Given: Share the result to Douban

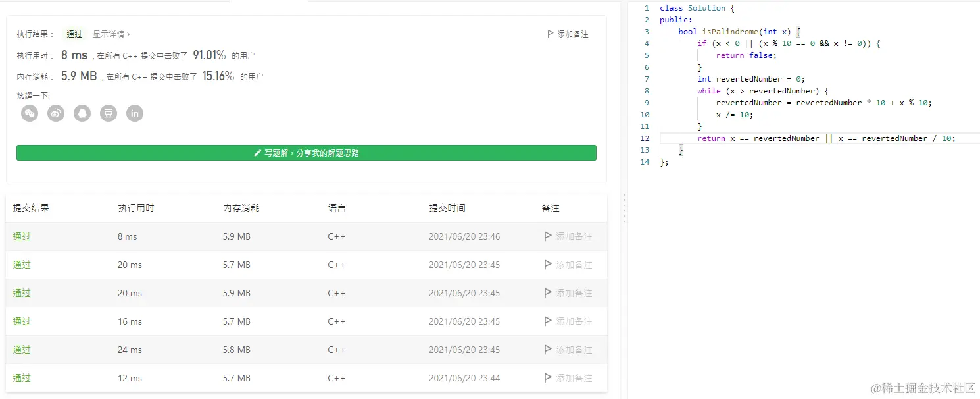Looking at the screenshot, I should click(x=109, y=113).
